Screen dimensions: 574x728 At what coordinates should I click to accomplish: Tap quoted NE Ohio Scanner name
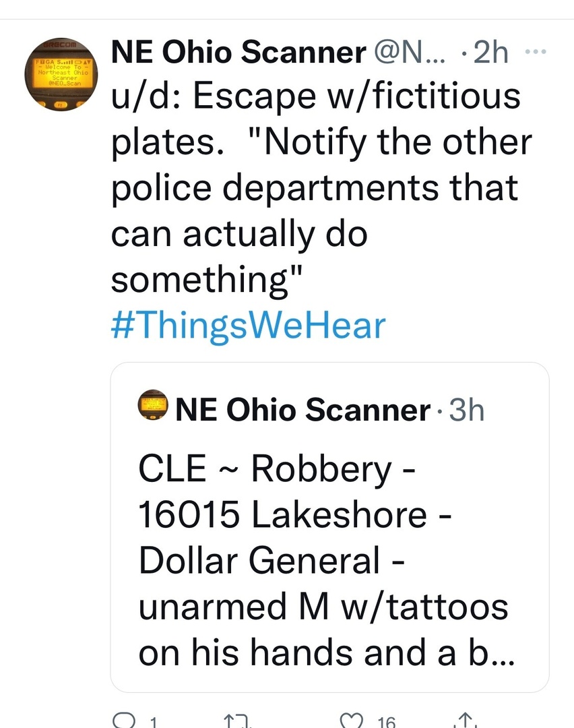tap(302, 410)
